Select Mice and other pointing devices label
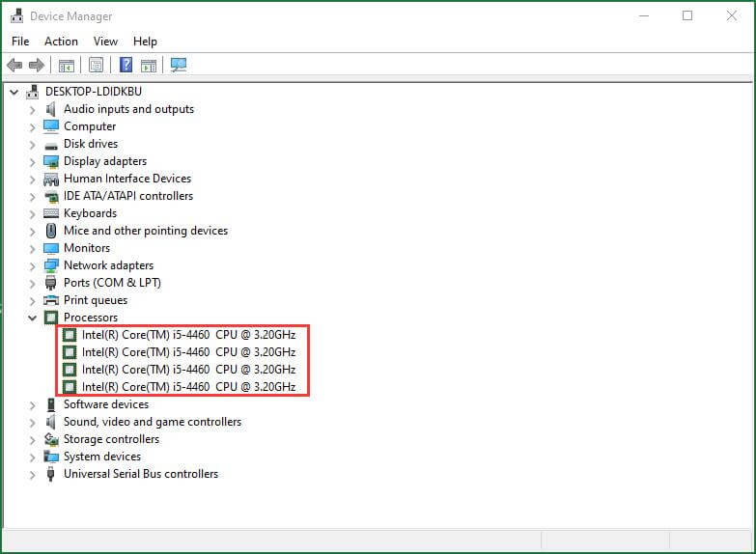756x554 pixels. coord(146,231)
